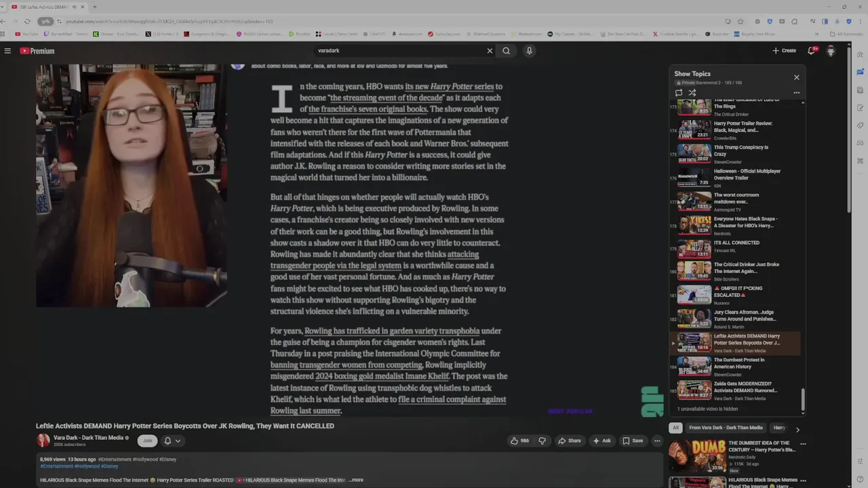The image size is (868, 488).
Task: Open options for DUMBEST IDEA recommendation
Action: coord(803,445)
